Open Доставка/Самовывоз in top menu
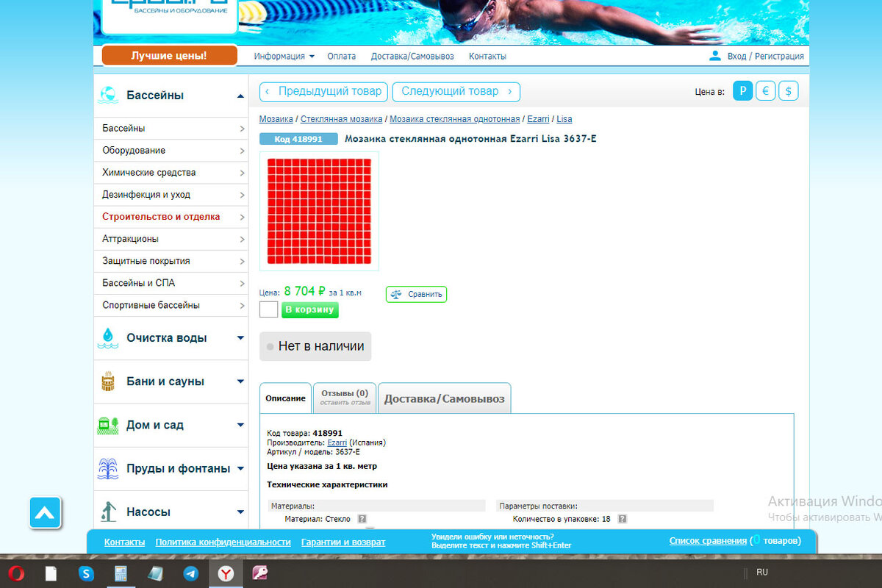 click(x=412, y=57)
